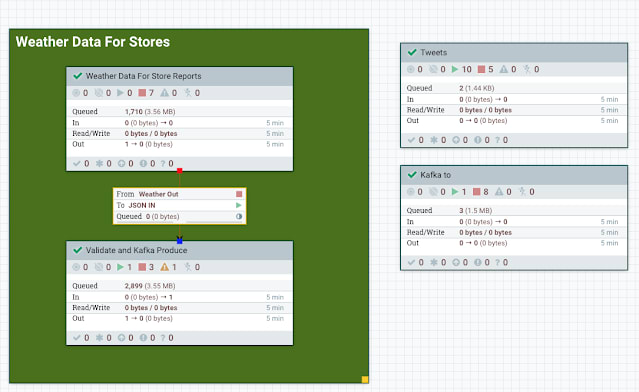Select the Tweets process group title
Screen dimensions: 639x392
(x=434, y=53)
